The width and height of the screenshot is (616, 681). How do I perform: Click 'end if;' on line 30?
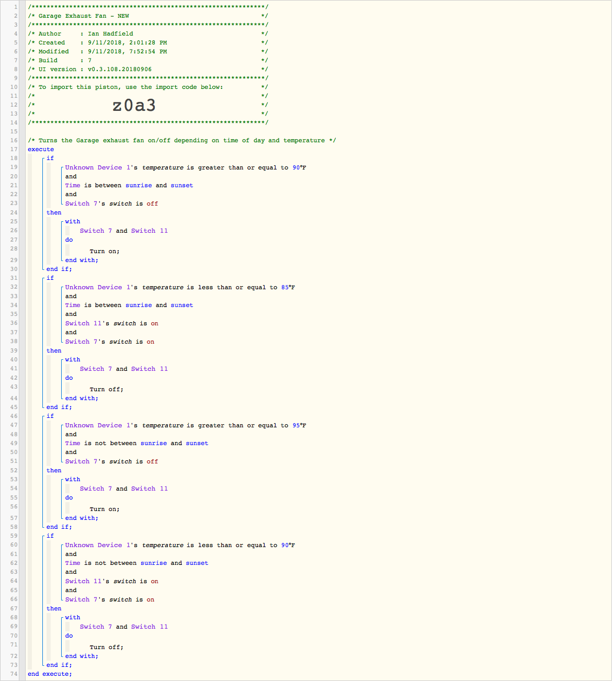(x=59, y=269)
